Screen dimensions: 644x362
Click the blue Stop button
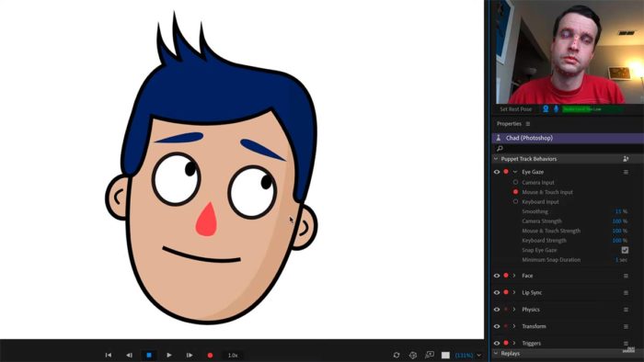click(149, 355)
